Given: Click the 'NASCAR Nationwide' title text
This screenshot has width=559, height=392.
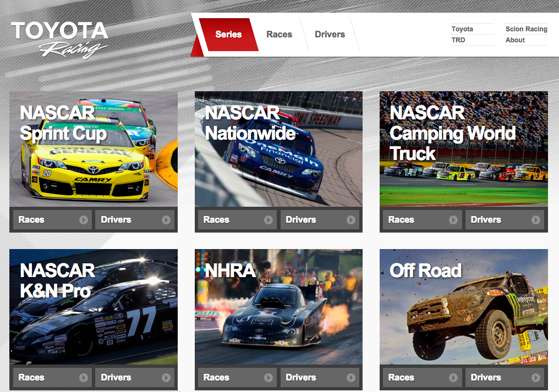Looking at the screenshot, I should (251, 123).
